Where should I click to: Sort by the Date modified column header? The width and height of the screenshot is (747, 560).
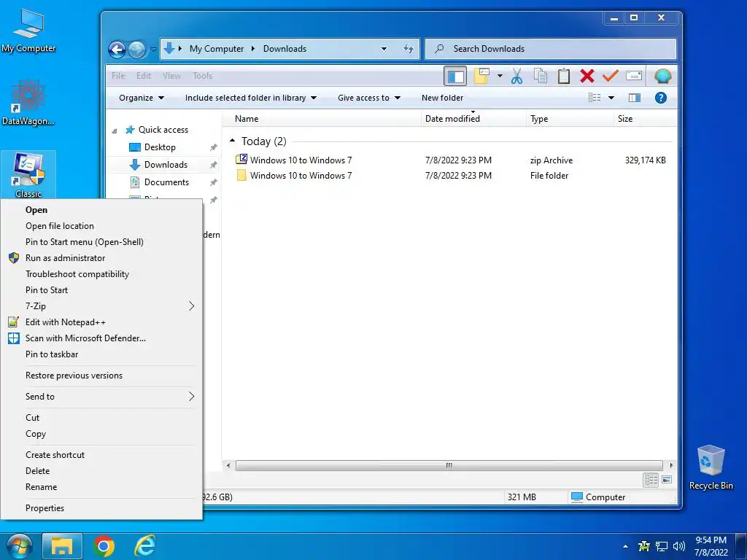452,119
